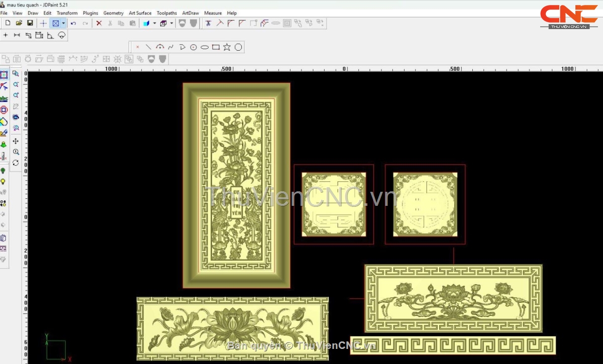Toggle the crosshair cursor mode button
Image resolution: width=603 pixels, height=364 pixels.
(x=44, y=23)
